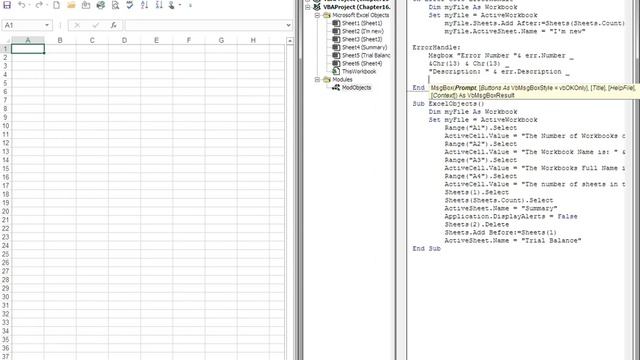Open the Quick Access Toolbar customize arrow
Viewport: 640px width, 360px height.
pos(190,5)
